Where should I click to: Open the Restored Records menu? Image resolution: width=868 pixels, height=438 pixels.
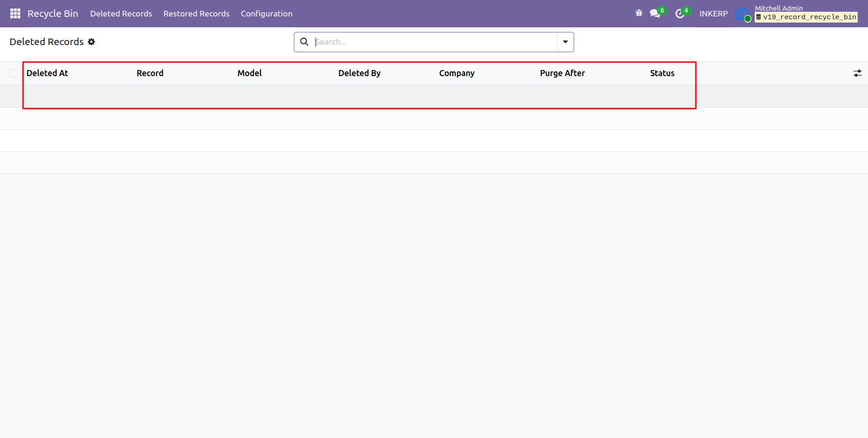[x=197, y=14]
